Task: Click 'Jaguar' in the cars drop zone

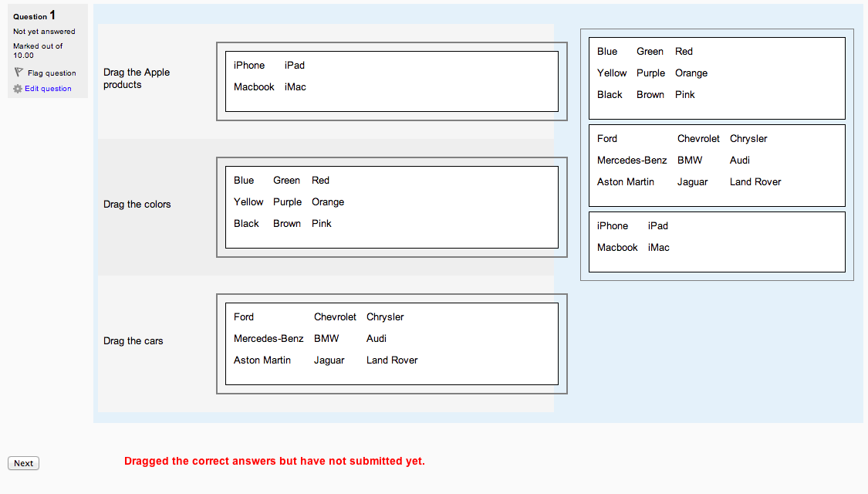Action: click(x=329, y=360)
